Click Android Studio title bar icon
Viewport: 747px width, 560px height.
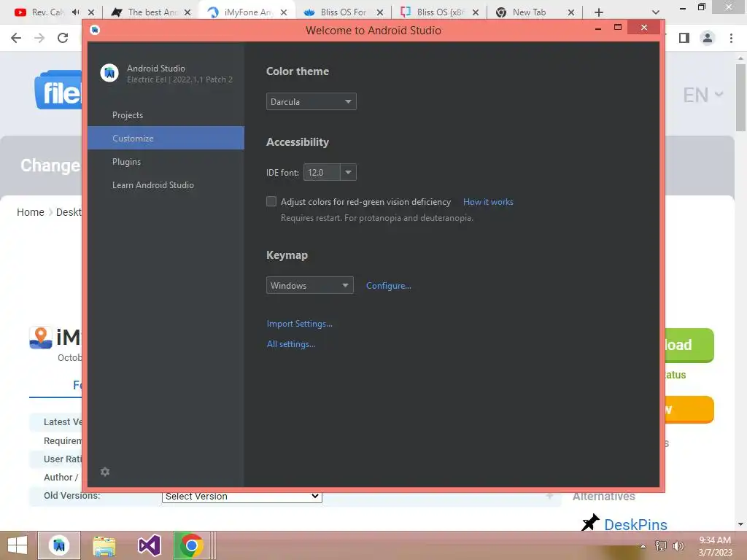click(x=95, y=30)
